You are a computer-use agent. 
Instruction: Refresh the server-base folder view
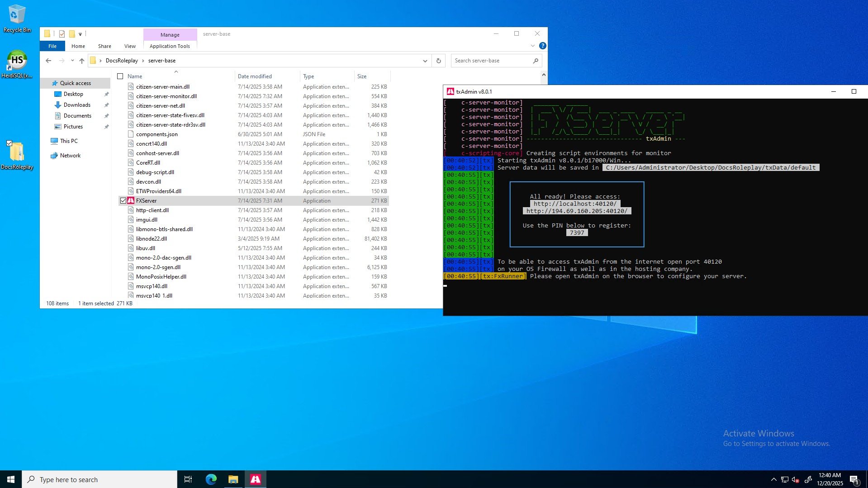[x=438, y=61]
